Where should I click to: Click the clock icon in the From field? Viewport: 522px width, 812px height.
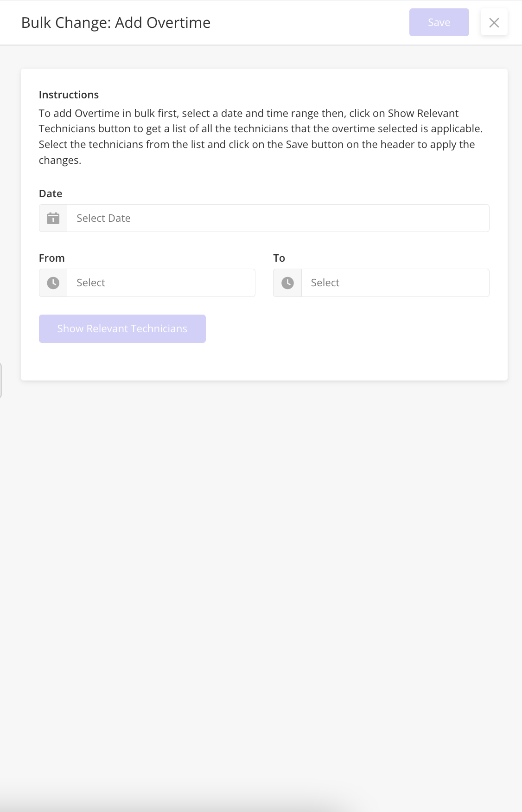pos(53,283)
